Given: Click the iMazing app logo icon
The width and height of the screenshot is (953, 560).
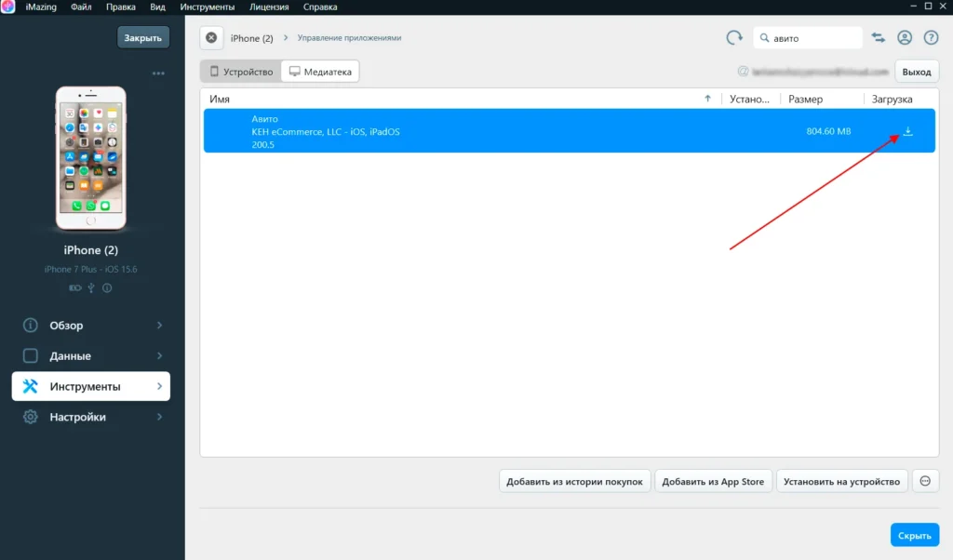Looking at the screenshot, I should point(7,7).
